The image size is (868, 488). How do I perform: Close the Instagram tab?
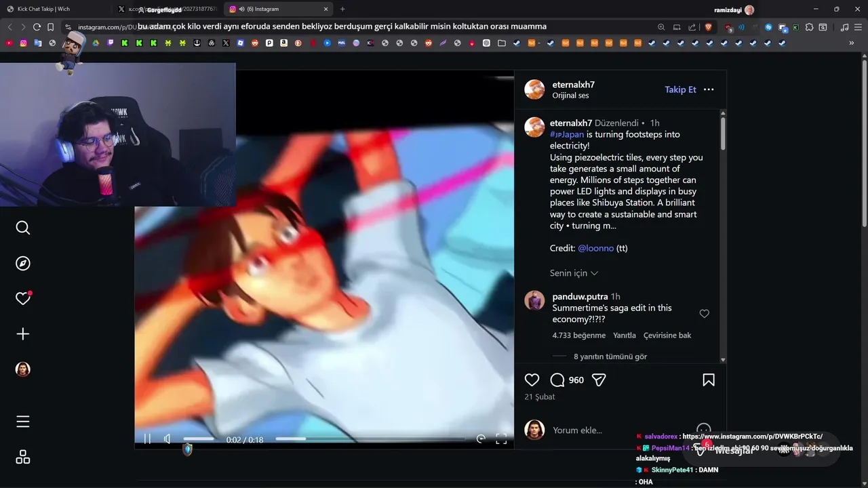(325, 9)
